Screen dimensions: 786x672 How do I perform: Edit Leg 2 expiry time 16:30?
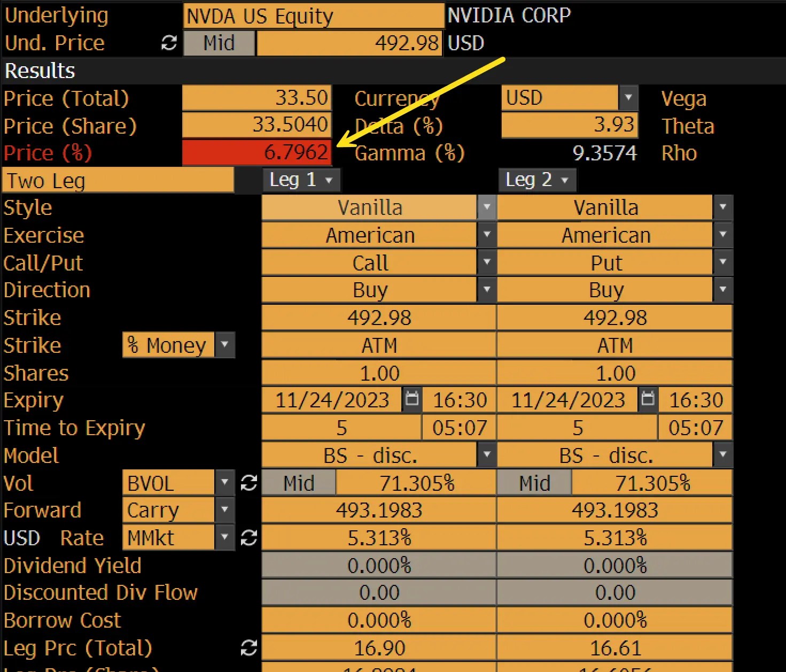point(695,400)
